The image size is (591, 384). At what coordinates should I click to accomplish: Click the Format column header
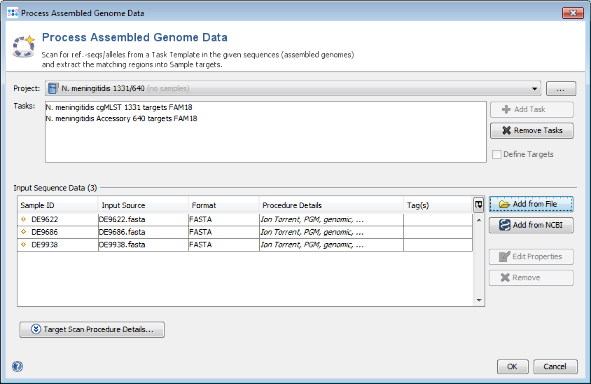224,205
